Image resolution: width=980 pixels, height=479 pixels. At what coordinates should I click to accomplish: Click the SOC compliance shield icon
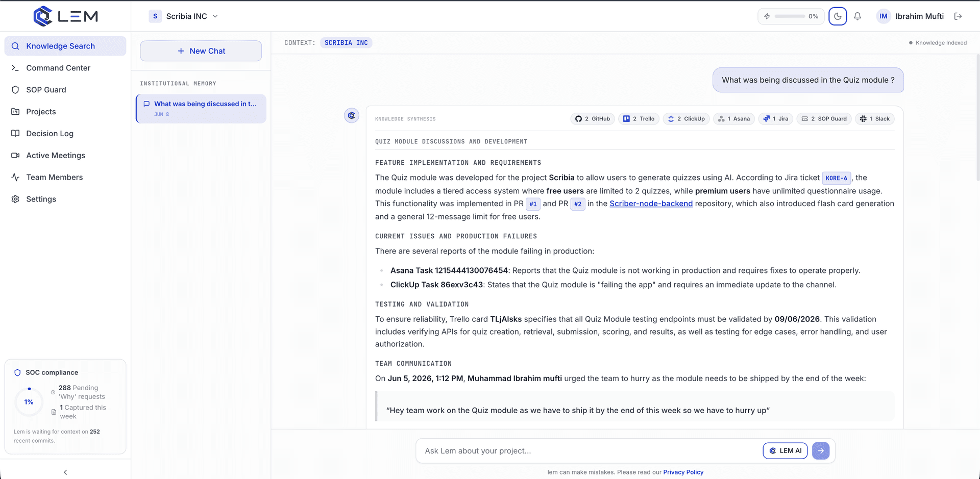(x=17, y=373)
